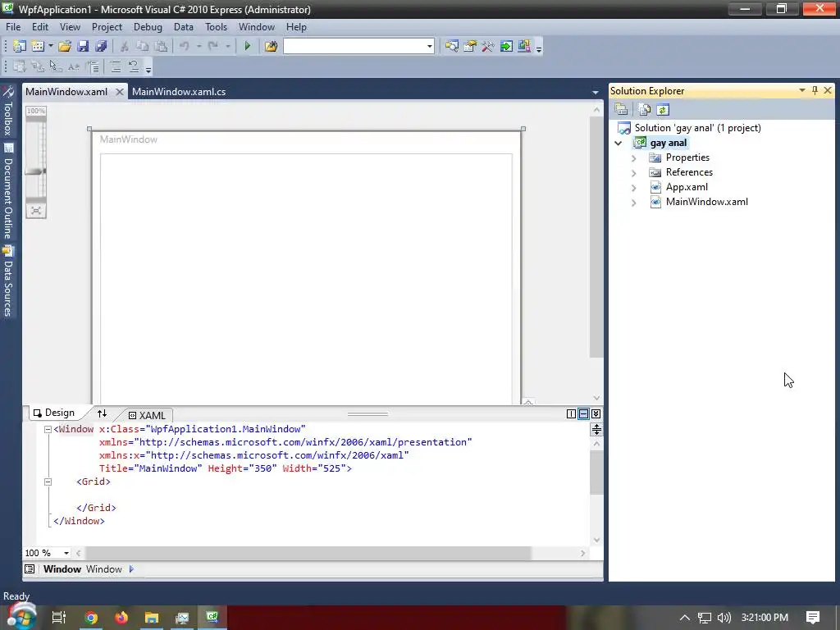840x630 pixels.
Task: Open the Toolbox side tab
Action: tap(7, 112)
